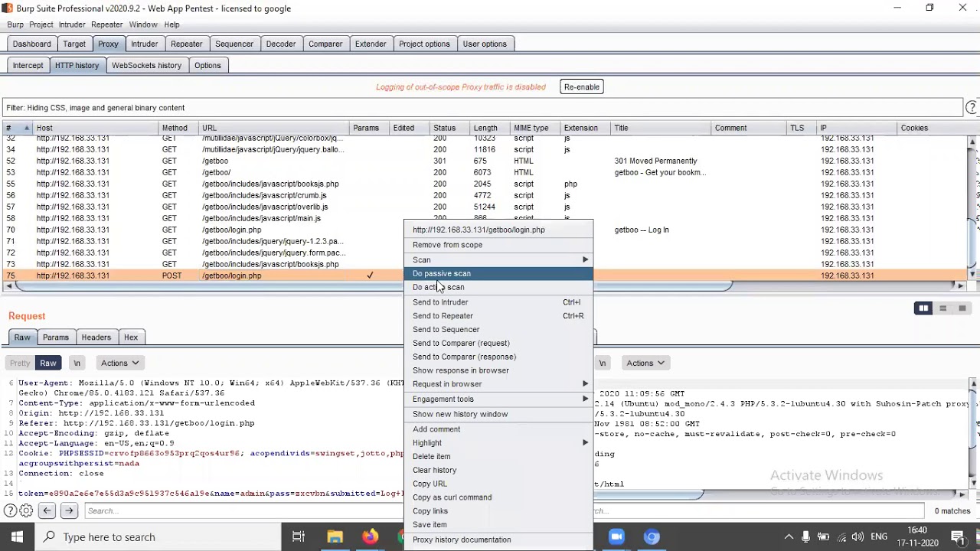
Task: Expand Request in browser submenu
Action: 498,384
